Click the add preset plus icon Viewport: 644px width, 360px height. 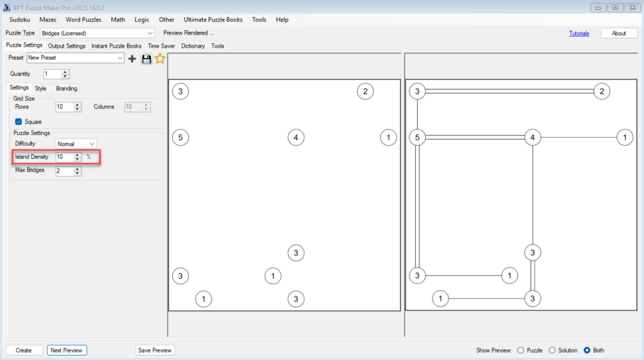[132, 58]
